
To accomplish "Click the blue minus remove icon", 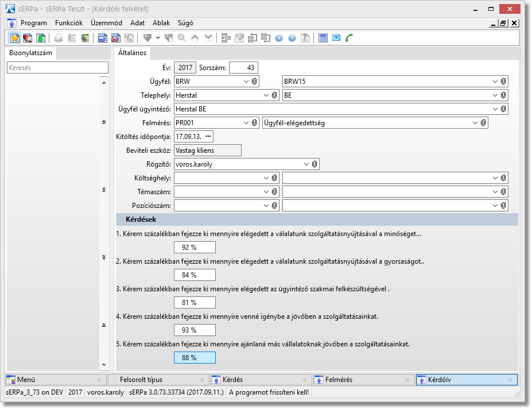I will [x=292, y=38].
